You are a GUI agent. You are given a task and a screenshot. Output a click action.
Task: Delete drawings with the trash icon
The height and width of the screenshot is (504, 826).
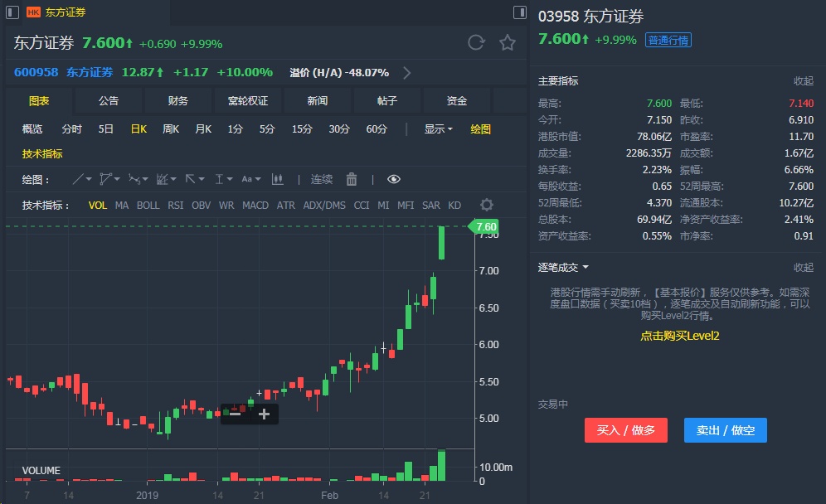[352, 180]
